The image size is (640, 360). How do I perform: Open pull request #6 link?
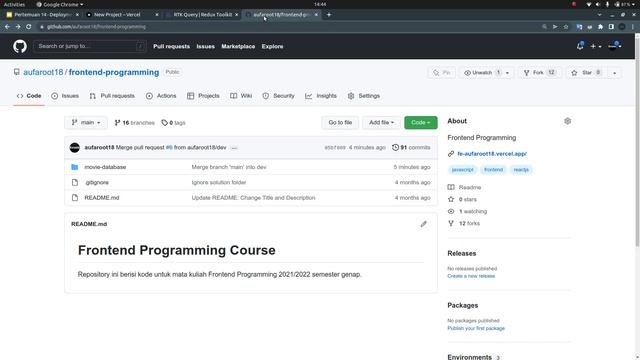click(x=169, y=147)
